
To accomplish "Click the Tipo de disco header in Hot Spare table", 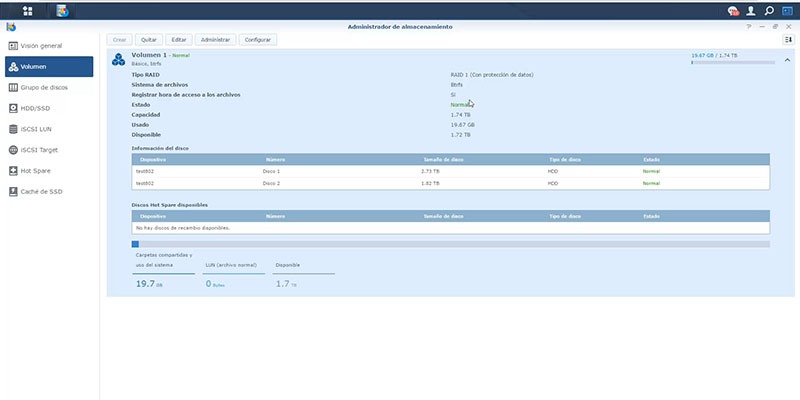I will pyautogui.click(x=565, y=216).
